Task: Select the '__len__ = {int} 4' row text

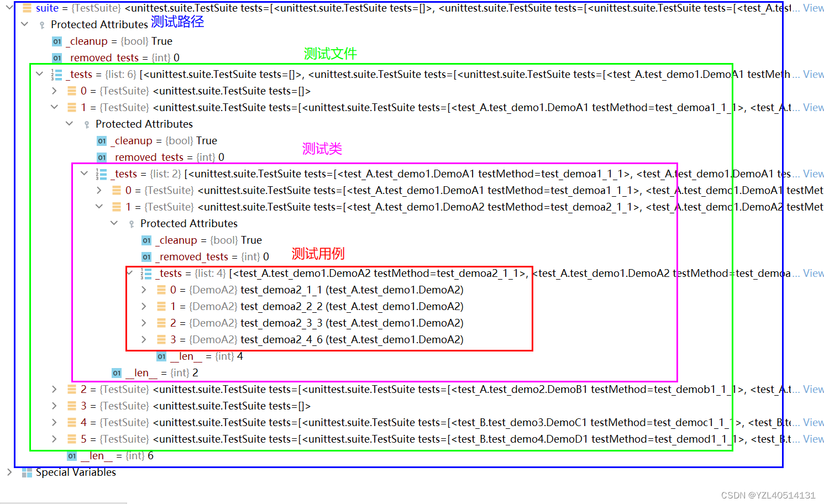Action: (207, 356)
